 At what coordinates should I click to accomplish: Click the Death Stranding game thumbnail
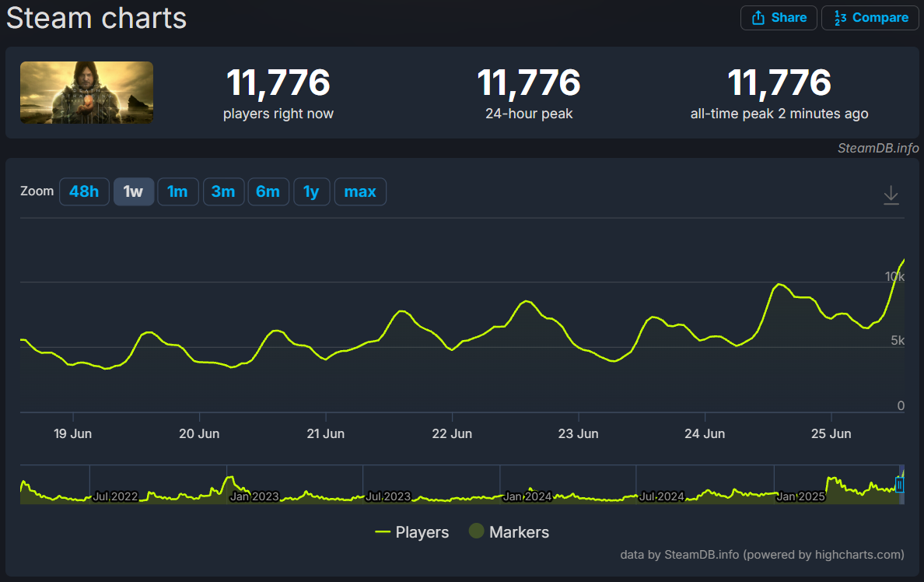click(86, 93)
